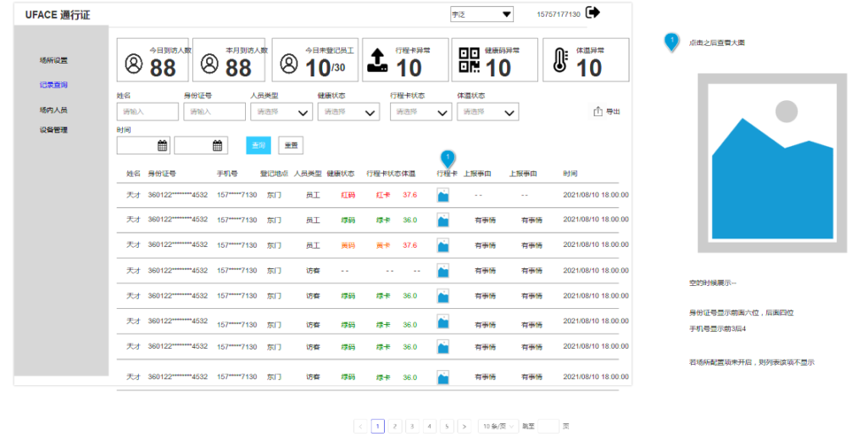Focus the 跳至 page jump input
Viewport: 868px width, 448px height.
[548, 427]
